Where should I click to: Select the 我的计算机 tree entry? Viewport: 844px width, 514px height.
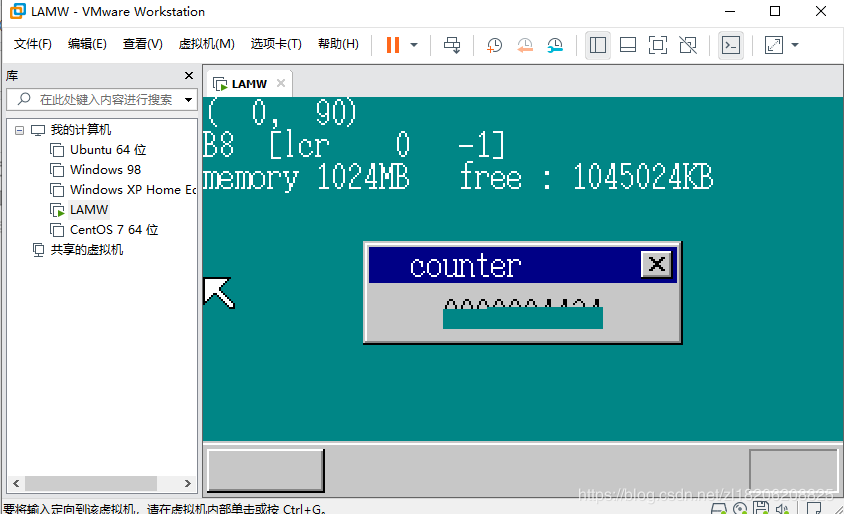tap(81, 130)
